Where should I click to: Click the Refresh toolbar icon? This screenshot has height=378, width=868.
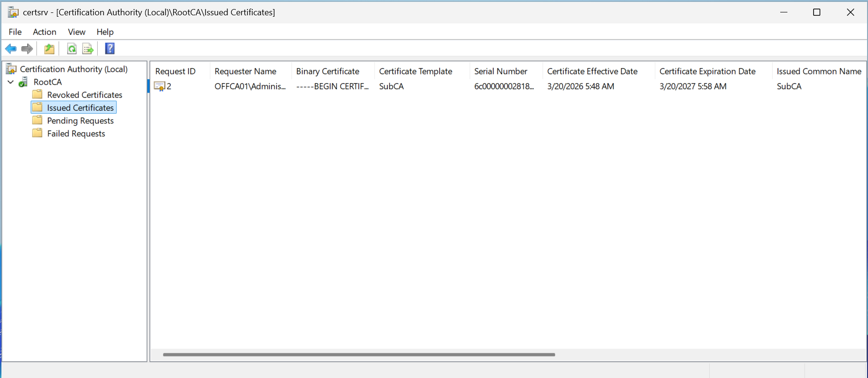point(72,49)
